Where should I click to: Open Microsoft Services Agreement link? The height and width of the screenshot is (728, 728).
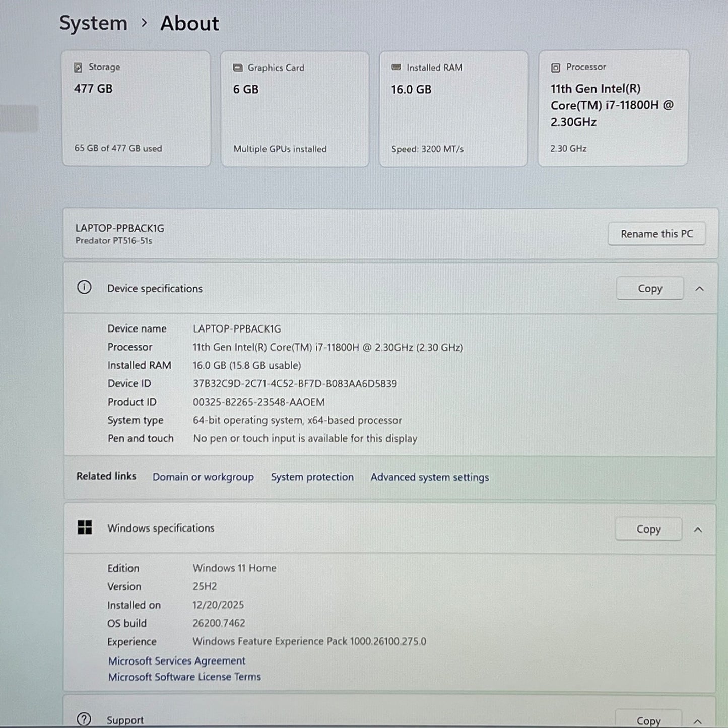click(x=177, y=661)
